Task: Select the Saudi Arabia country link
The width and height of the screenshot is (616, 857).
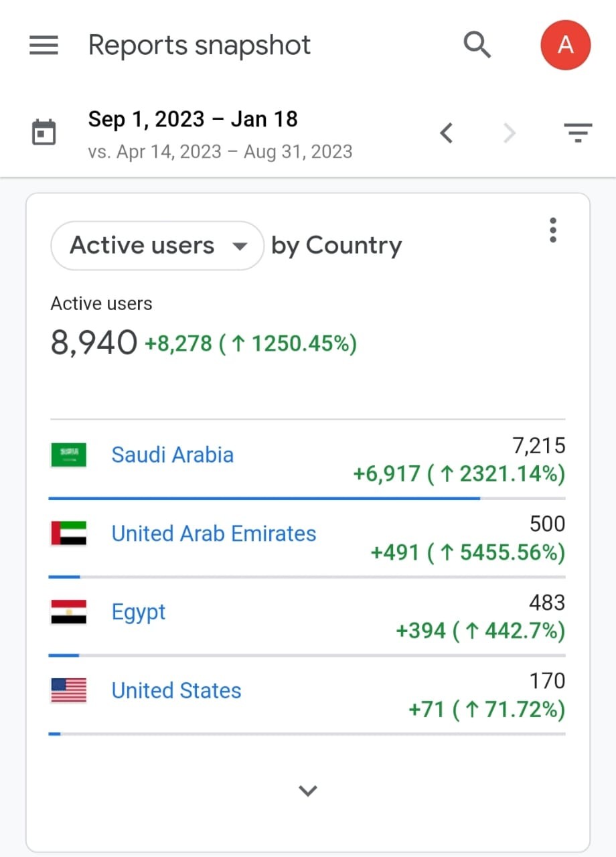Action: click(x=173, y=455)
